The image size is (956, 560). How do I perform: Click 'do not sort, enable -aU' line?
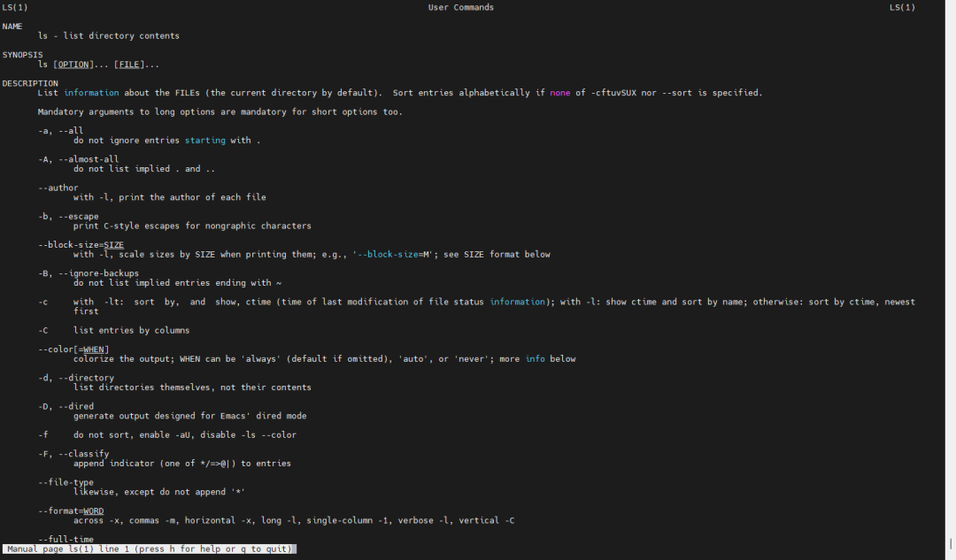tap(185, 435)
